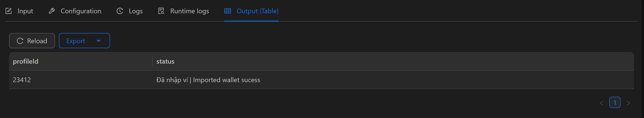Screen dimensions: 644x118
Task: Go to previous page arrow
Action: click(602, 103)
